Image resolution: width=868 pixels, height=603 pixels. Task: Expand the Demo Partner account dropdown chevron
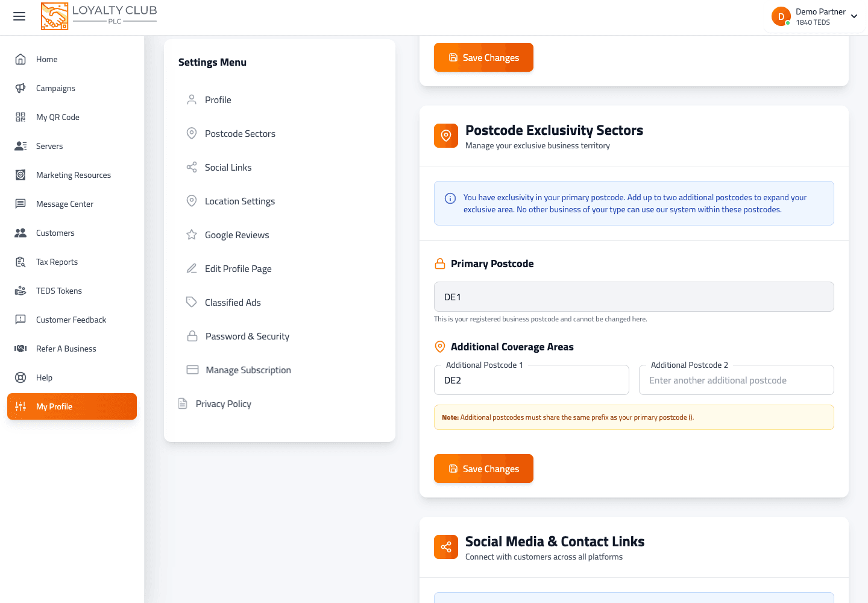click(x=854, y=16)
